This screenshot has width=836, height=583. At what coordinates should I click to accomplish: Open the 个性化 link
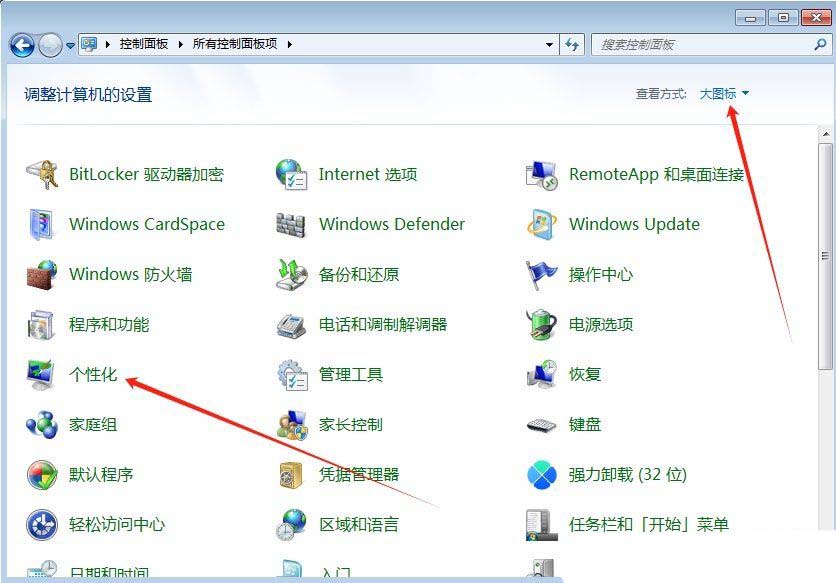93,374
